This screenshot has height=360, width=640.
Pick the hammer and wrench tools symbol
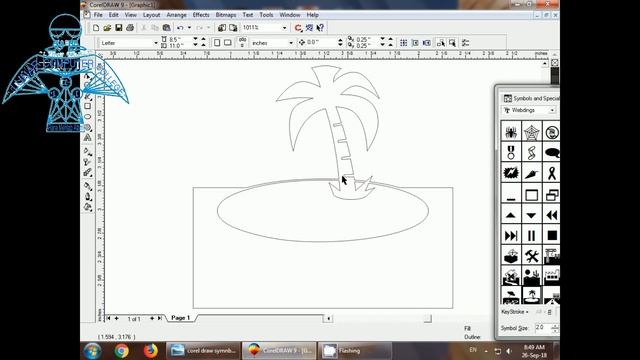pyautogui.click(x=531, y=256)
